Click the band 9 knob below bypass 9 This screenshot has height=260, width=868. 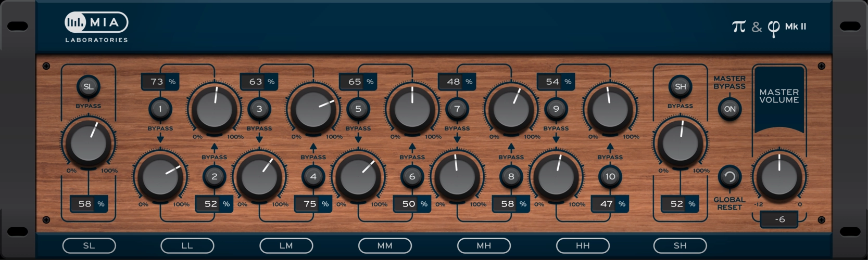[x=556, y=176]
